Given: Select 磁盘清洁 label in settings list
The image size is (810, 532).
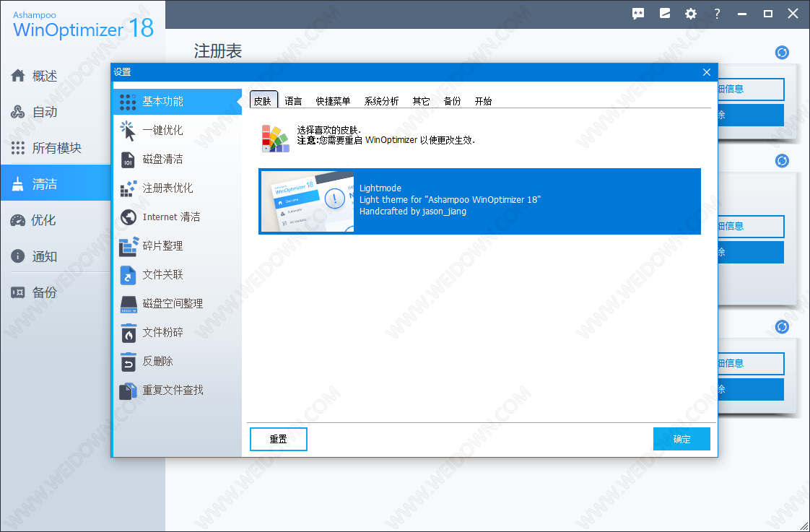Looking at the screenshot, I should 162,160.
